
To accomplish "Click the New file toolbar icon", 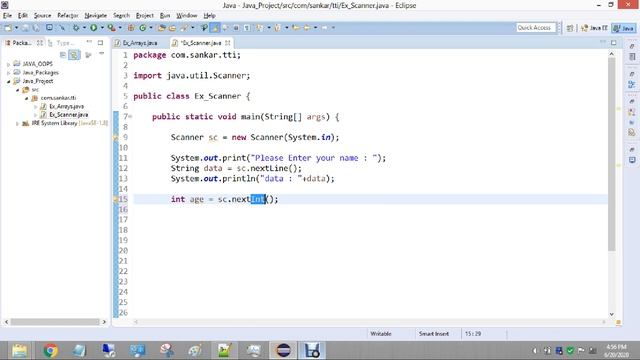I will click(7, 28).
